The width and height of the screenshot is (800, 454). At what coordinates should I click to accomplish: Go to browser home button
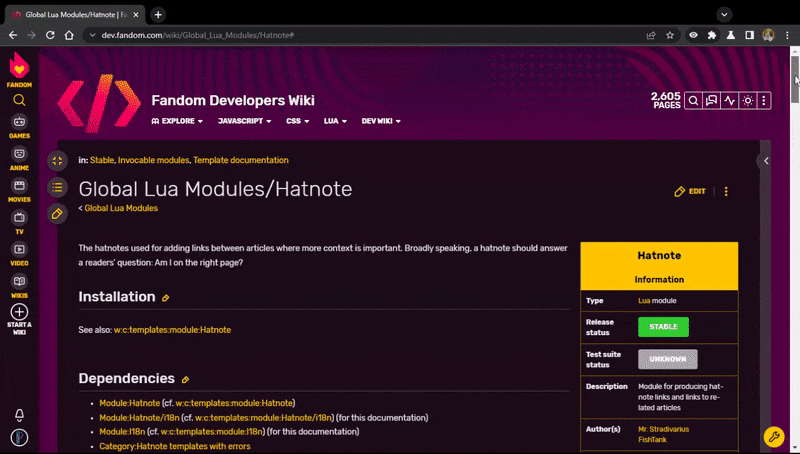tap(69, 35)
